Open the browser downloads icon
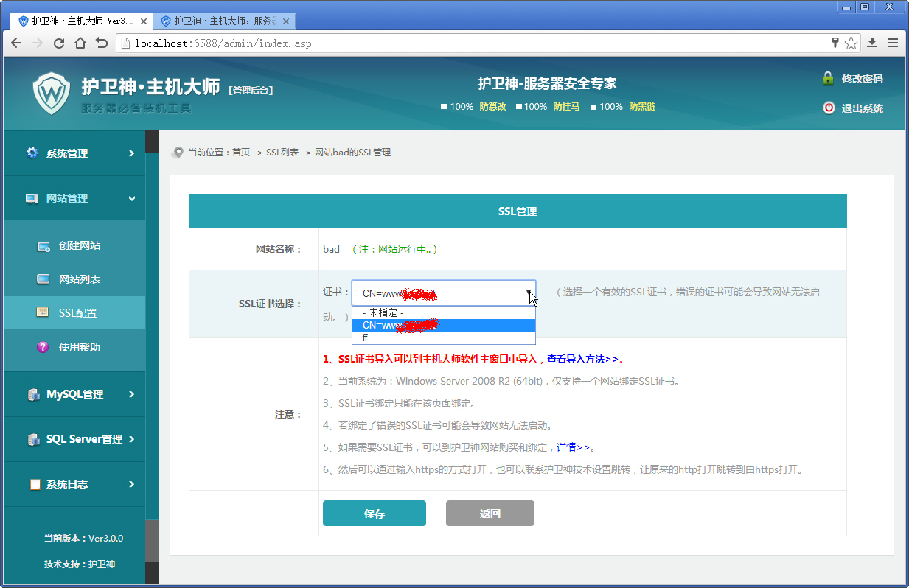This screenshot has height=588, width=909. coord(872,43)
